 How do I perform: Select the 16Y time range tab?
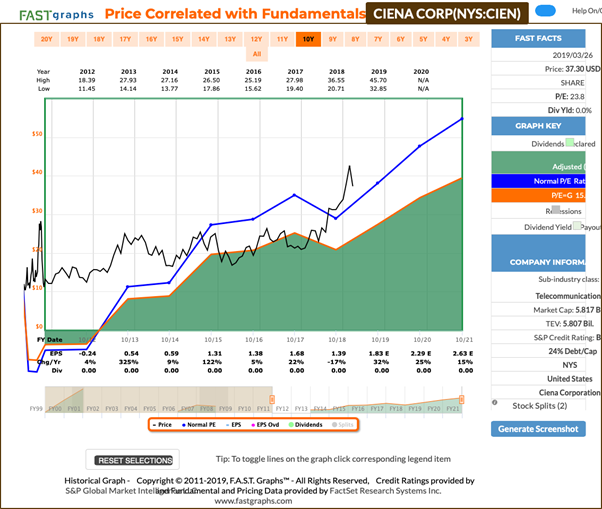click(x=151, y=39)
